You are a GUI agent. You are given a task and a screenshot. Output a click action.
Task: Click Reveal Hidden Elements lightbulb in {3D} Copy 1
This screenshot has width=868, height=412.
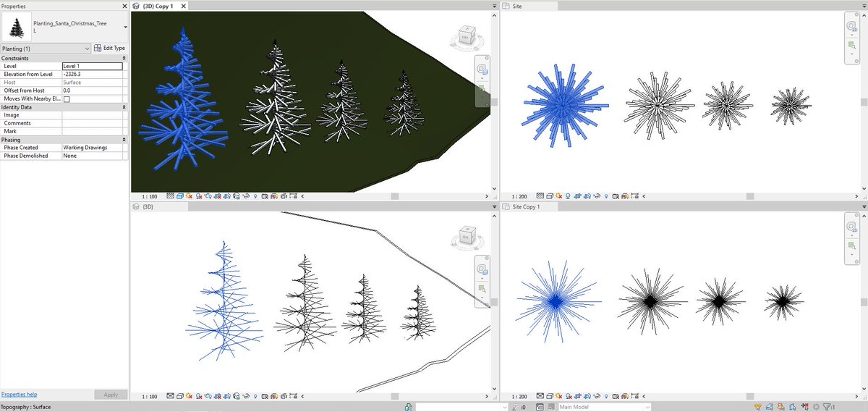[255, 196]
